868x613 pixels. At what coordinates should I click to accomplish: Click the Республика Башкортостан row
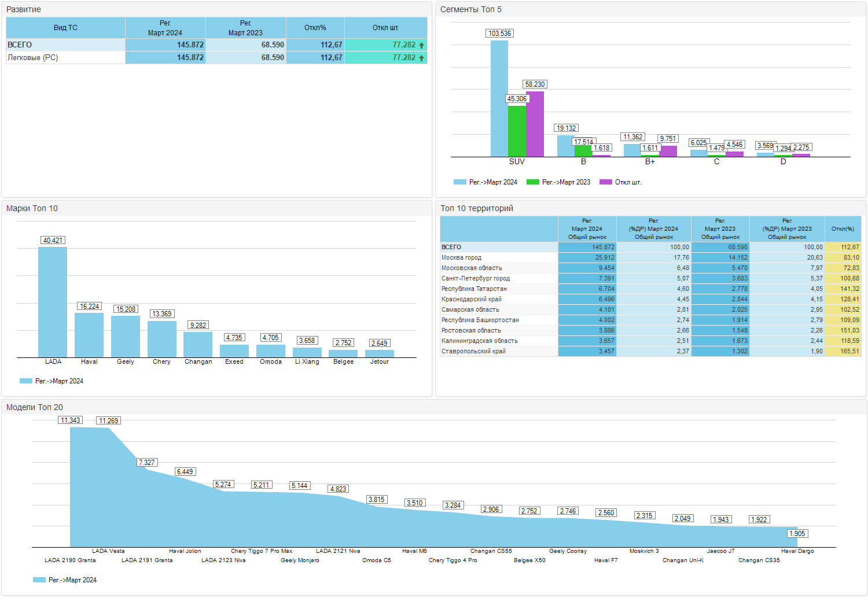[650, 320]
